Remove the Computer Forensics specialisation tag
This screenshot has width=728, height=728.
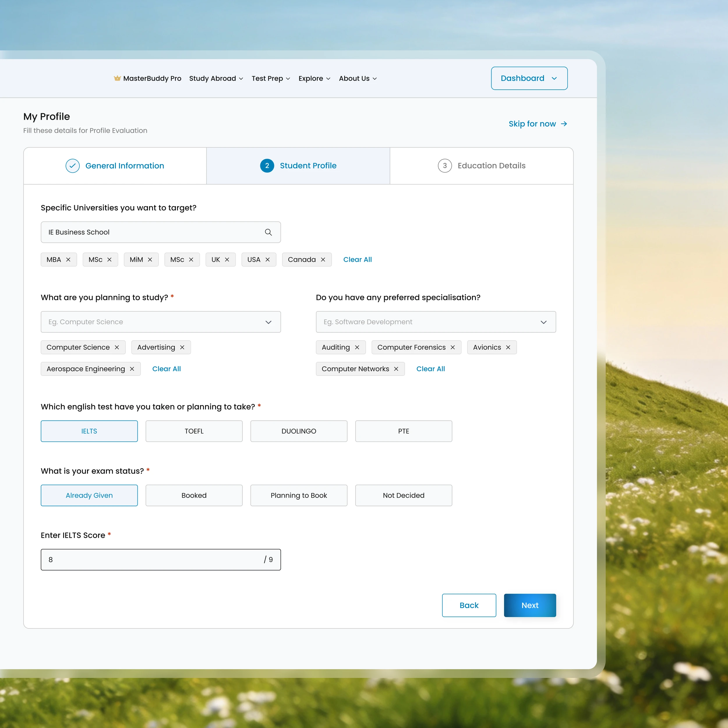[453, 347]
